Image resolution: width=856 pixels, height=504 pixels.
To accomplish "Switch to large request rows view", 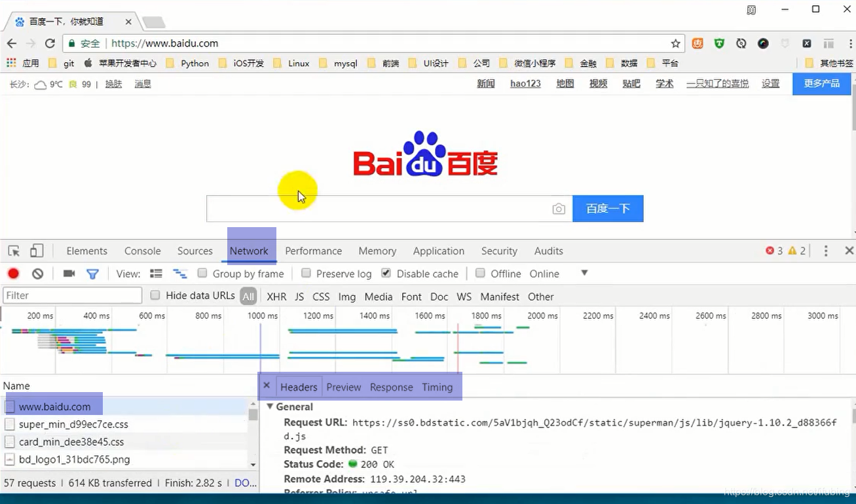I will pyautogui.click(x=156, y=274).
